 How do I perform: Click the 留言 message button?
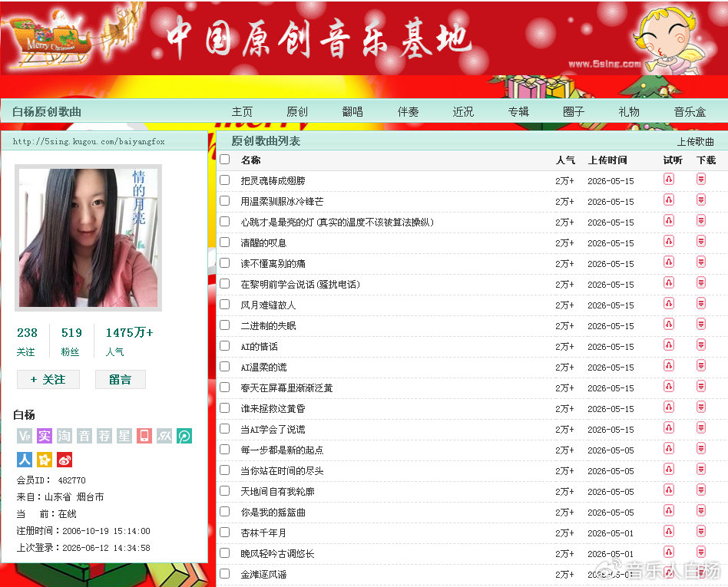[121, 380]
